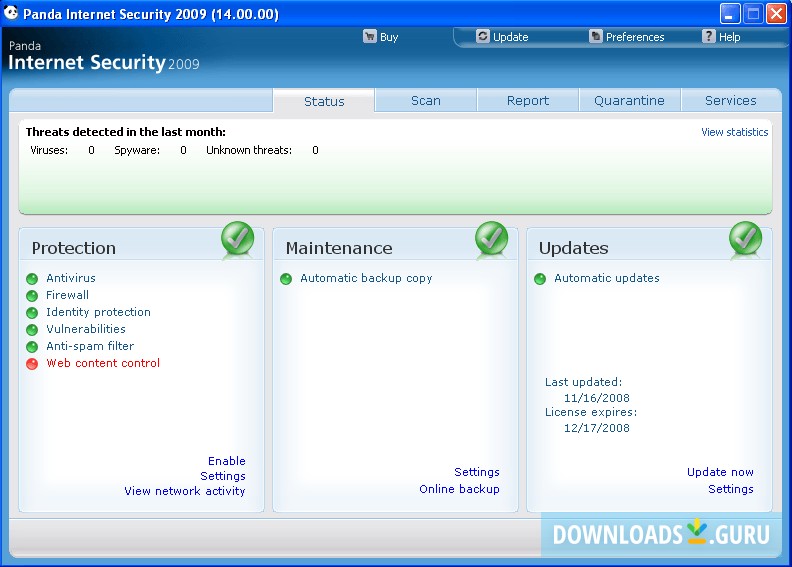Click the green status dot beside Firewall
The width and height of the screenshot is (792, 567).
(x=32, y=296)
